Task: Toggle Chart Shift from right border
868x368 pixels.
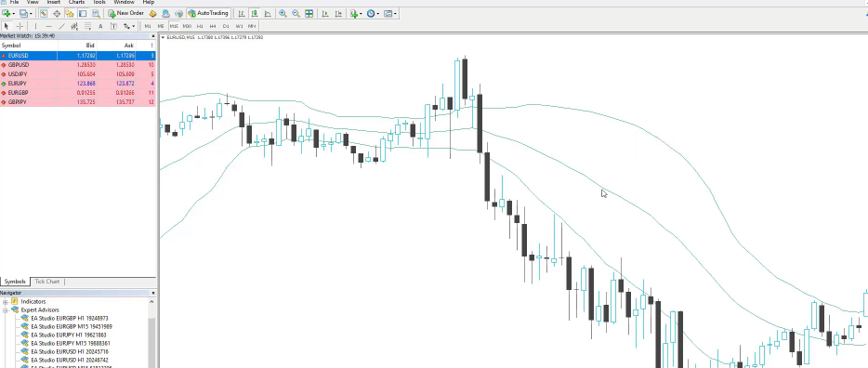Action: [338, 13]
